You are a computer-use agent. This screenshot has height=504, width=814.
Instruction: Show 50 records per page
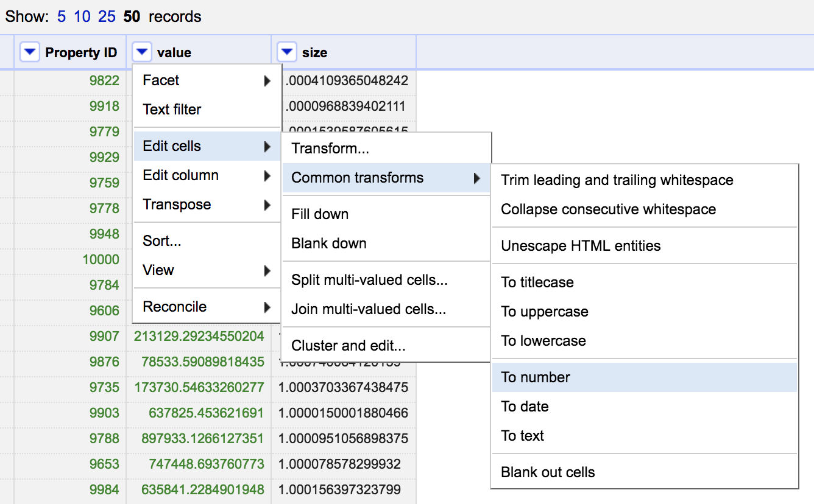point(132,16)
